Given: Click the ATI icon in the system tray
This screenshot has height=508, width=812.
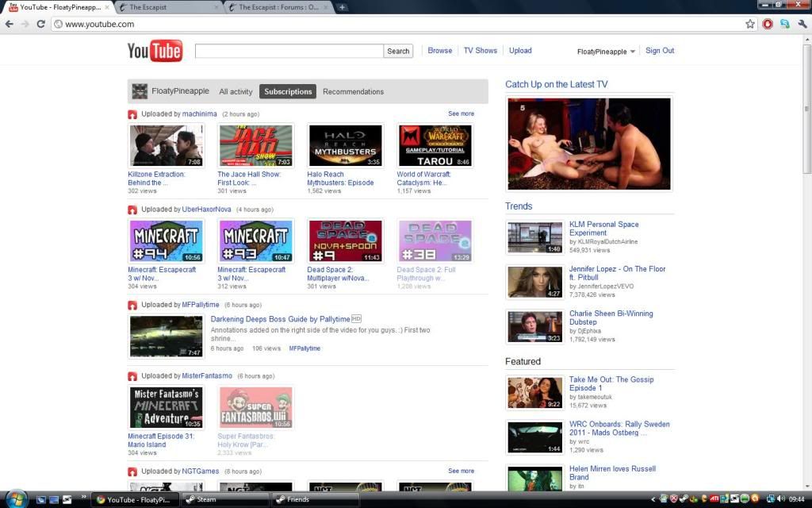Looking at the screenshot, I should tap(714, 498).
